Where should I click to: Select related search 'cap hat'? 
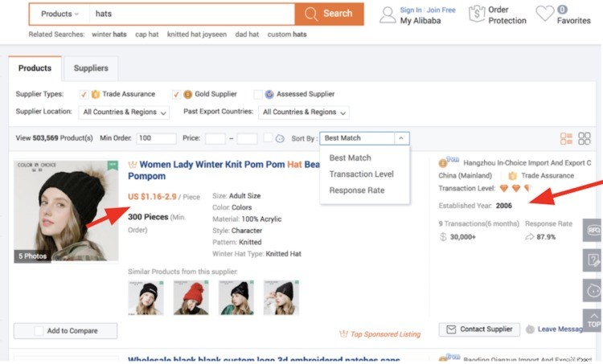pyautogui.click(x=146, y=35)
